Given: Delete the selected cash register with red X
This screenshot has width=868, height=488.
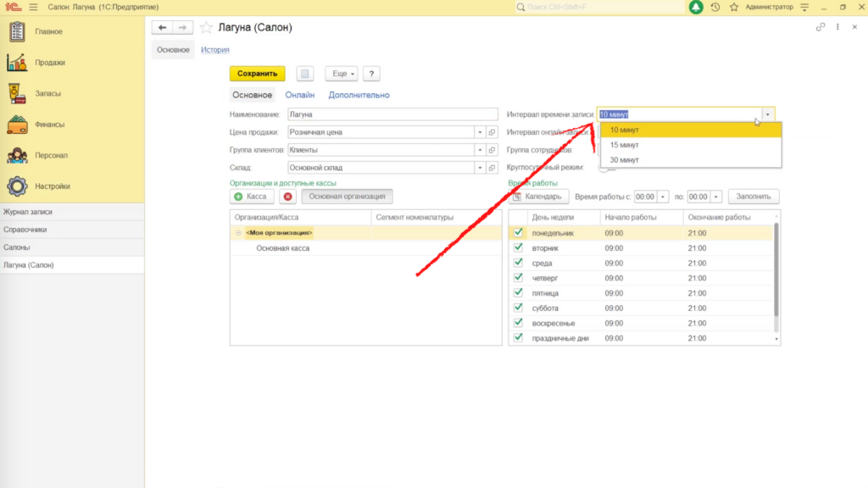Looking at the screenshot, I should [288, 197].
